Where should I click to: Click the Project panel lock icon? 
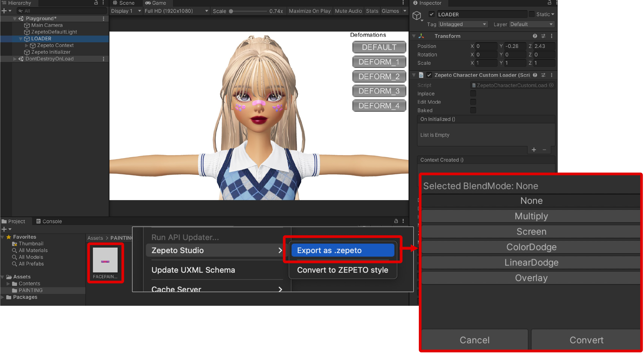click(396, 221)
